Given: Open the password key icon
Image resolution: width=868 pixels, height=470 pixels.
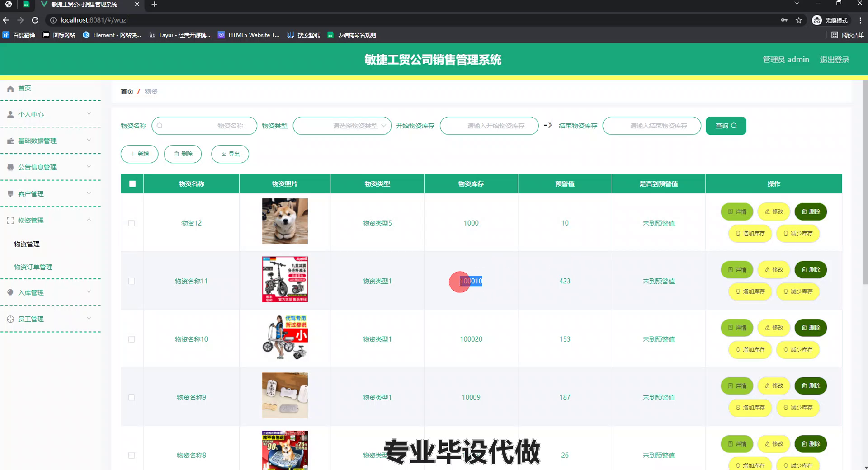Looking at the screenshot, I should (x=784, y=20).
